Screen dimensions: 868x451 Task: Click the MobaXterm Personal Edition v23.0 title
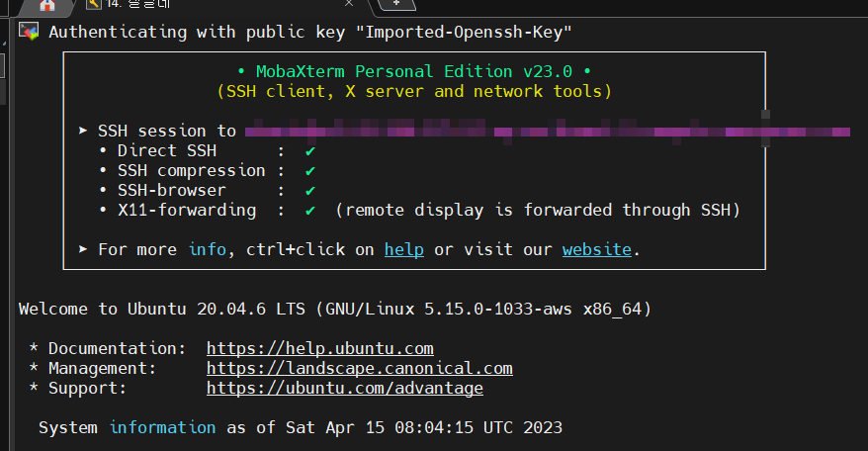pos(414,71)
